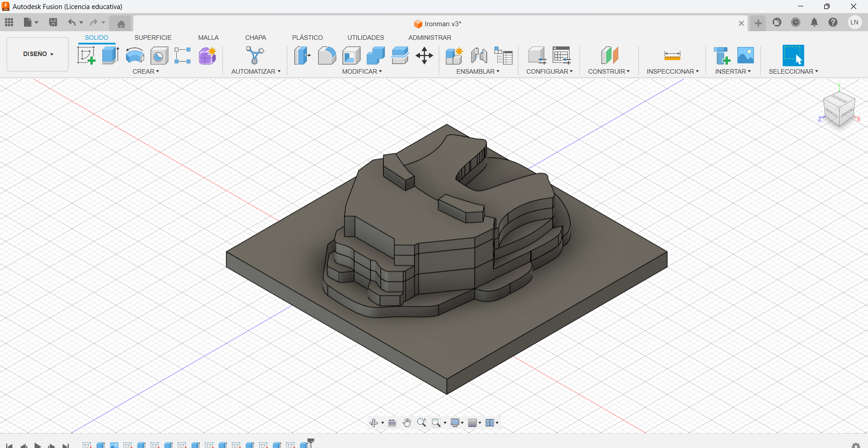
Task: Open the Diseño workspace dropdown
Action: (x=38, y=54)
